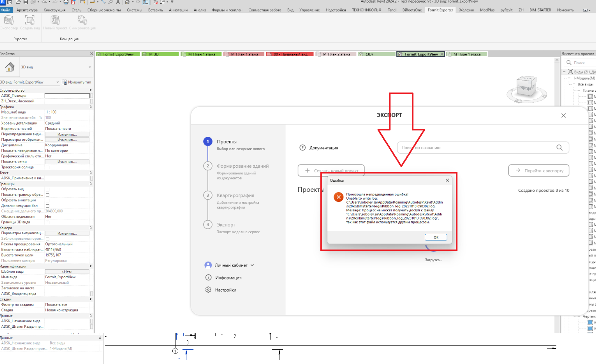Click the Project Browser Поиск field
Viewport: 596px width, 364px height.
580,63
